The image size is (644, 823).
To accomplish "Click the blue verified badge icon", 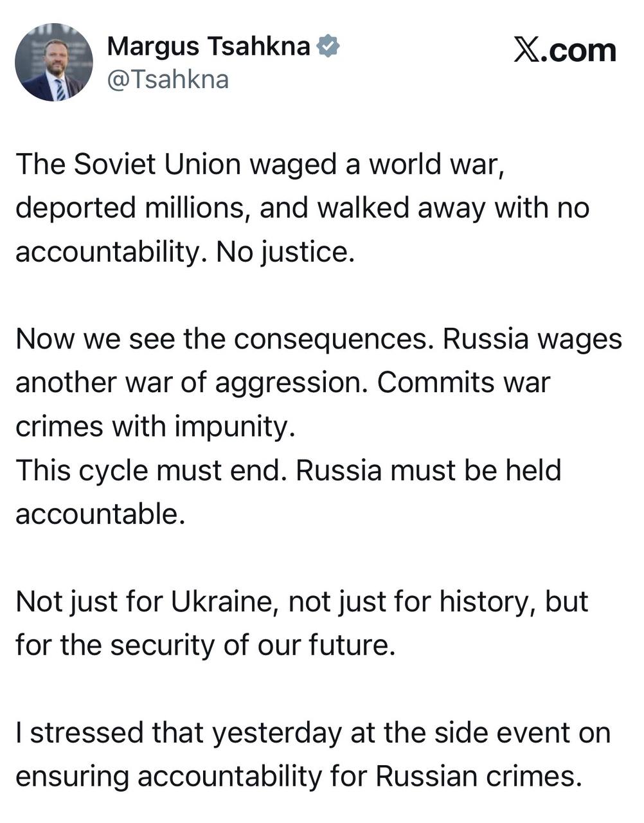I will [329, 47].
